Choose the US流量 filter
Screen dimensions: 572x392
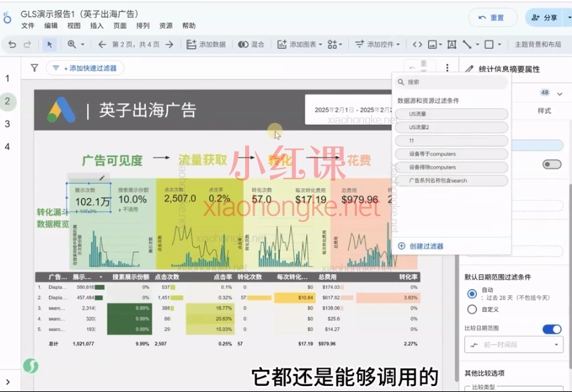(451, 114)
